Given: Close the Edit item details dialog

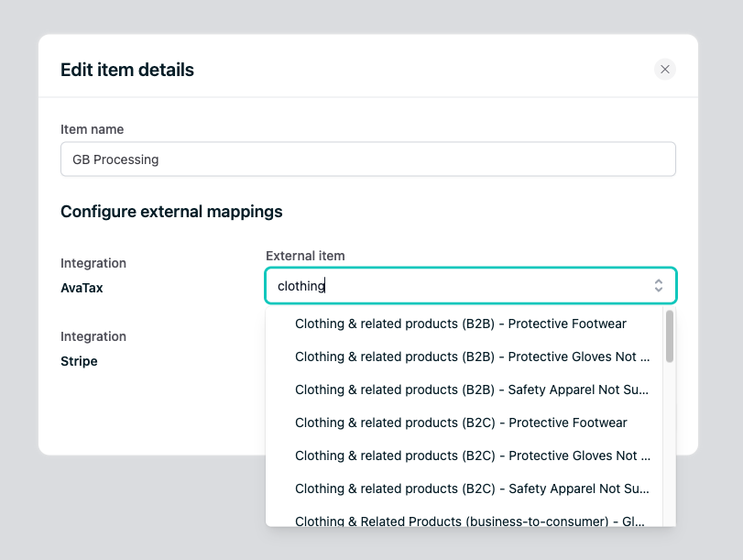Looking at the screenshot, I should [x=665, y=70].
